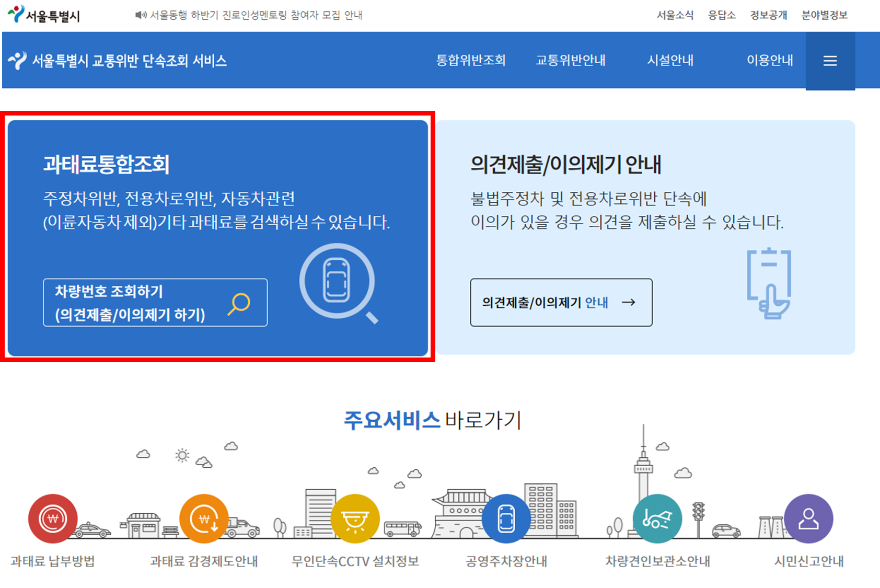The image size is (880, 588).
Task: Click the 시민신고안내 label
Action: tap(809, 562)
